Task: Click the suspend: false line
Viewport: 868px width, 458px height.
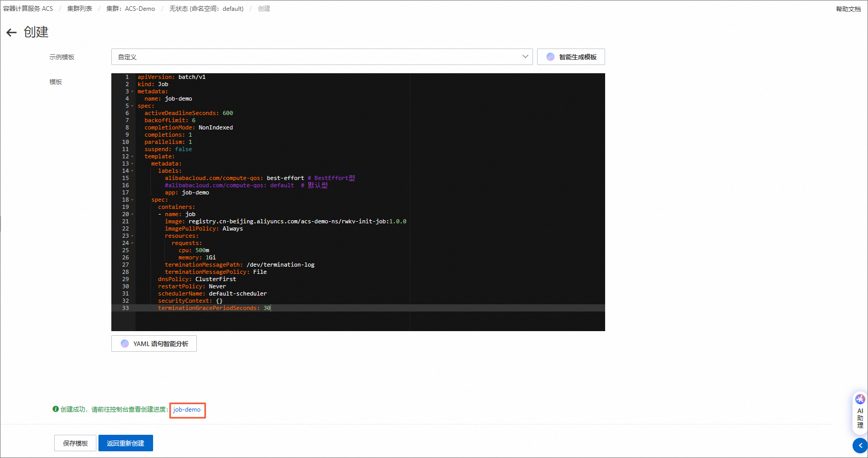Action: pos(168,149)
